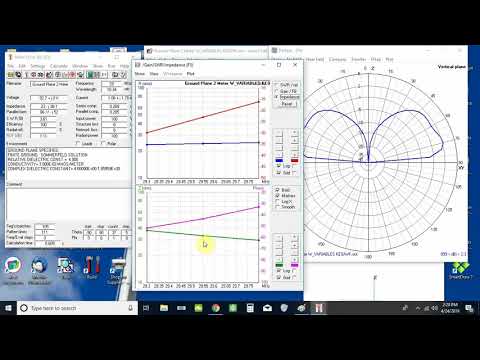
Task: Select the SWR/ref radio button
Action: (x=276, y=85)
